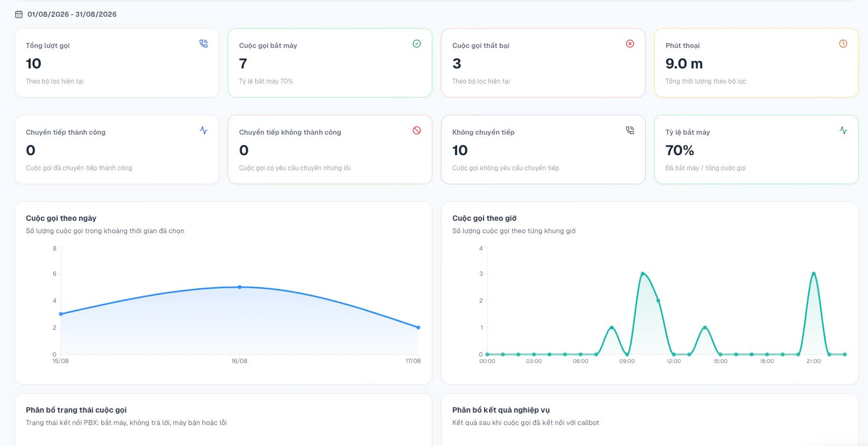Click the 03:00 axis label on hourly chart
The image size is (868, 446).
click(x=534, y=361)
